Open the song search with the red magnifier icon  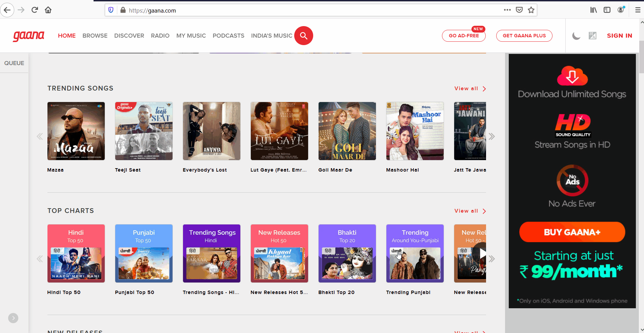click(303, 36)
